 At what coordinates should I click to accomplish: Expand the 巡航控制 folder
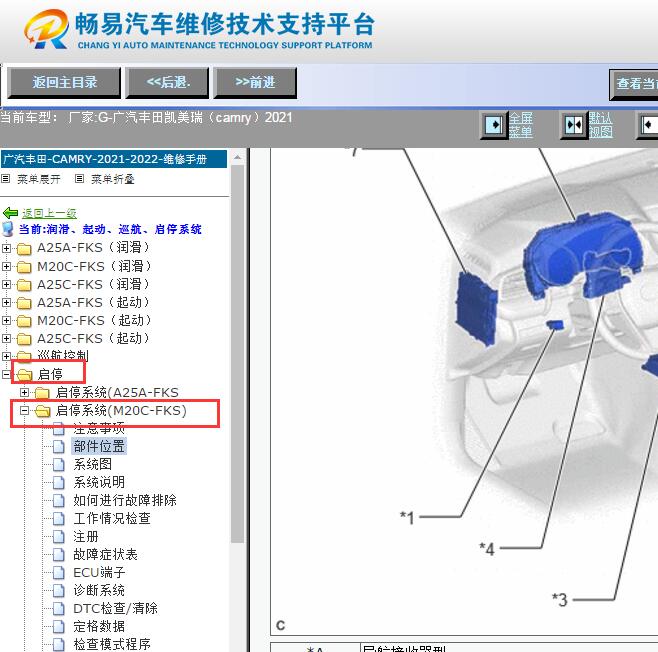[6, 356]
